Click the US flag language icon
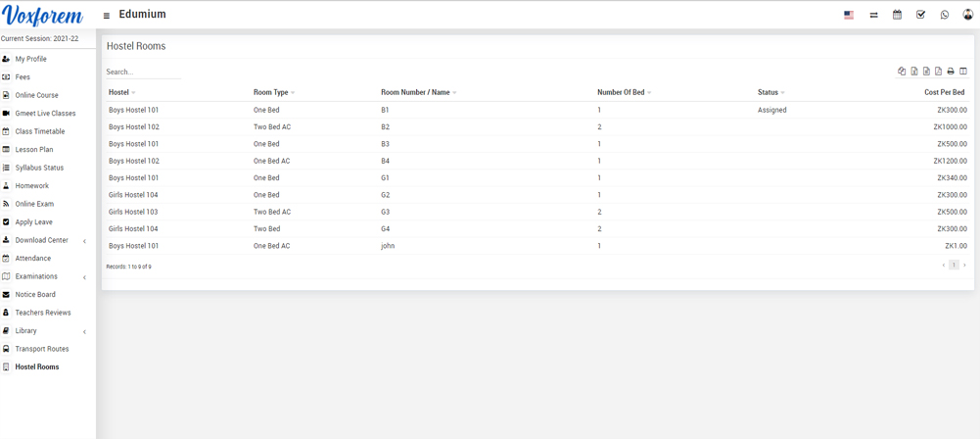 click(x=849, y=15)
